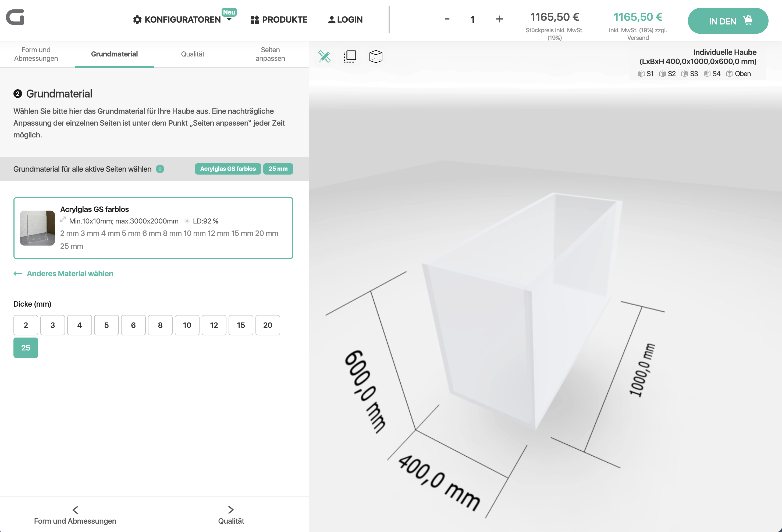Viewport: 782px width, 532px height.
Task: Increase quantity with plus icon
Action: 499,19
